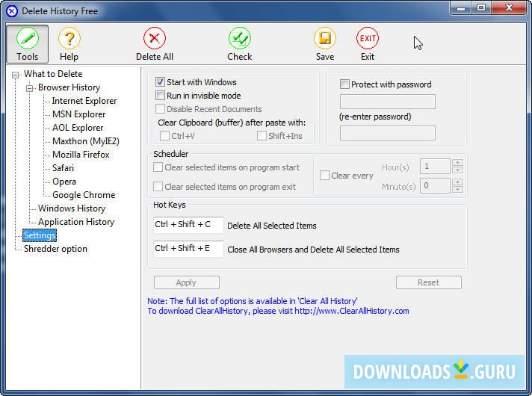The height and width of the screenshot is (396, 532).
Task: Select Maxthon (MyIE2) in the tree
Action: click(85, 141)
